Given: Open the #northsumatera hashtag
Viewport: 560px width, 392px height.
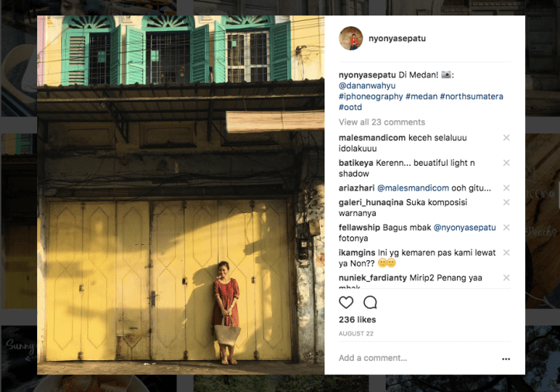Looking at the screenshot, I should click(472, 97).
